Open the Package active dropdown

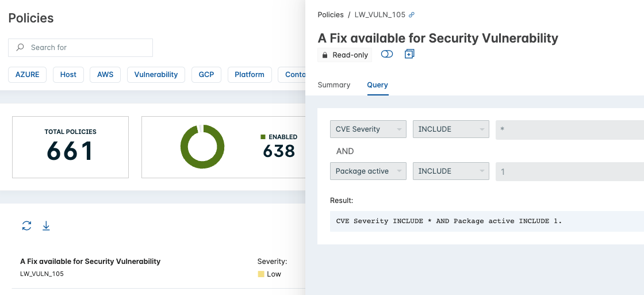point(369,171)
